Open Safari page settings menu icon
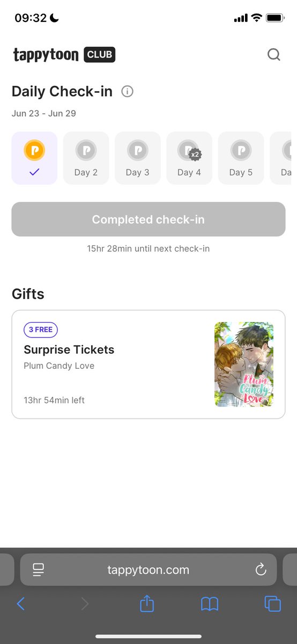This screenshot has height=644, width=297. (38, 570)
